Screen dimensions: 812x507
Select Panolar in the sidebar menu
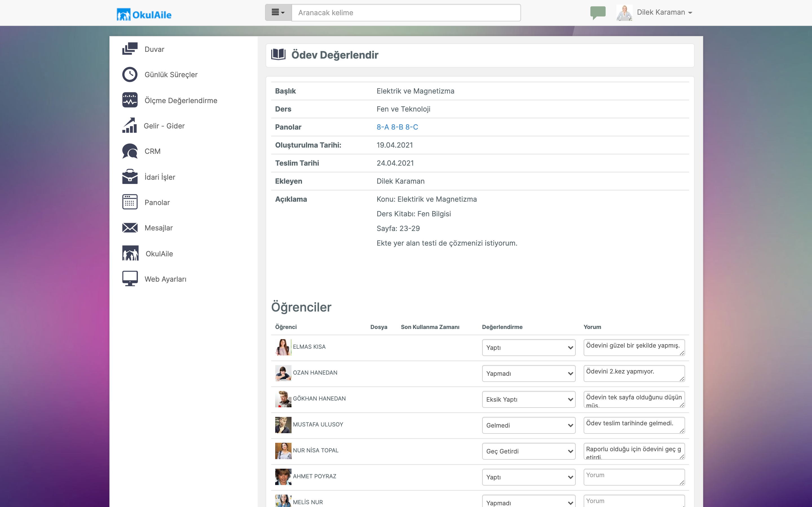click(157, 203)
